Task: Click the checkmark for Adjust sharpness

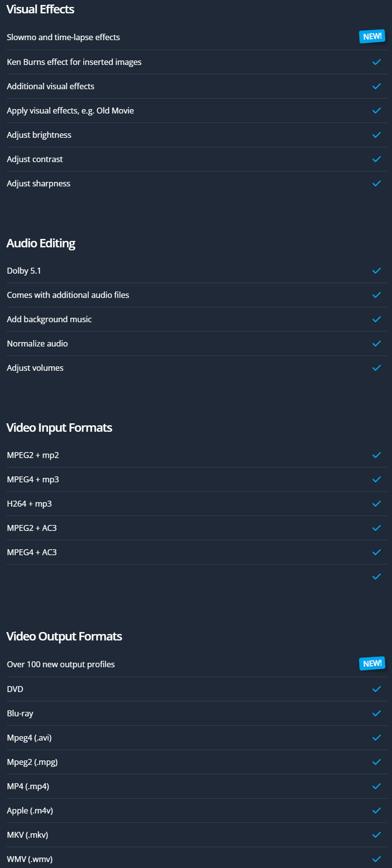Action: [377, 183]
